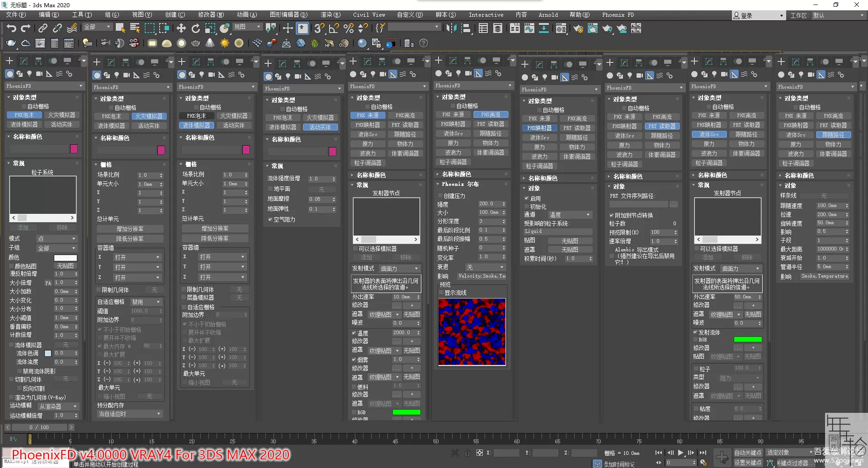Click the 设置关键点 button
The height and width of the screenshot is (468, 868).
point(748,463)
